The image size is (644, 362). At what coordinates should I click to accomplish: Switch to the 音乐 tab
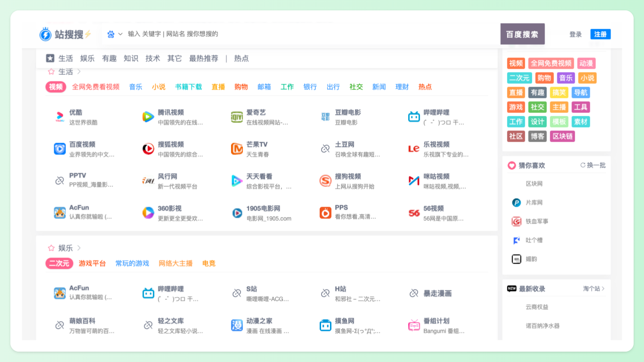(x=136, y=87)
